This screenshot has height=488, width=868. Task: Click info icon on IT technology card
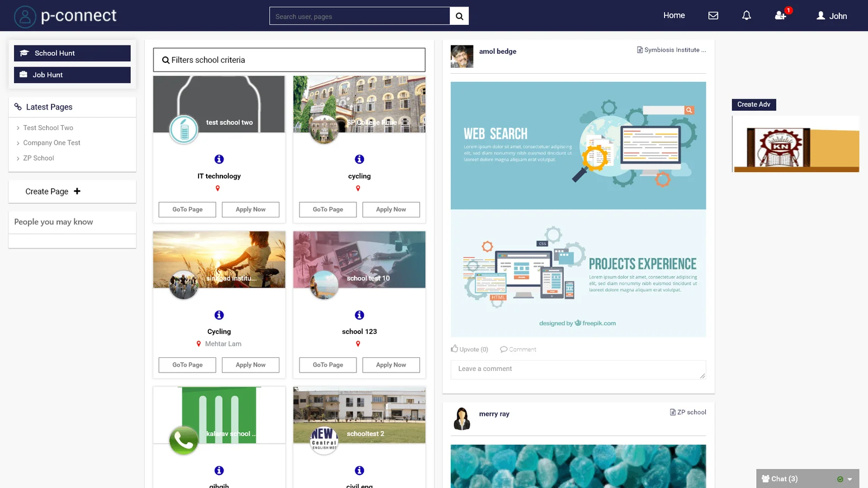point(219,159)
